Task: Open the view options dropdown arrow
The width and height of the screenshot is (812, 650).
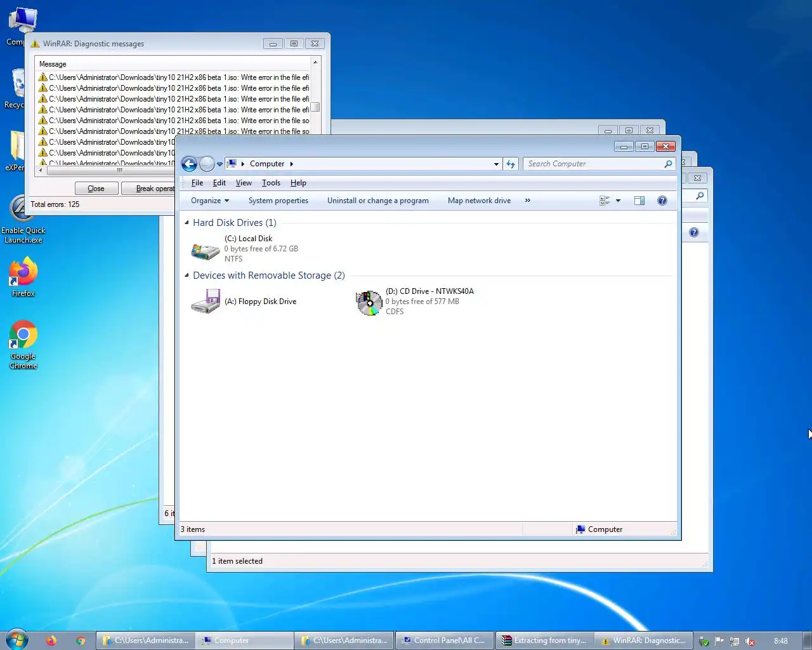Action: 618,201
